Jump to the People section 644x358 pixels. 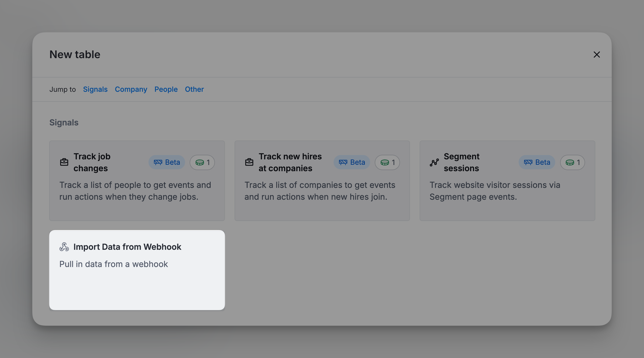pos(166,89)
